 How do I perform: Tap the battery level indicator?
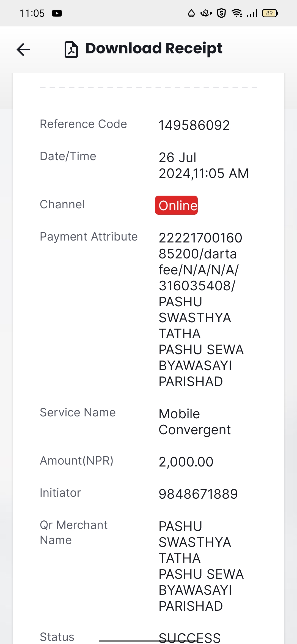point(270,13)
